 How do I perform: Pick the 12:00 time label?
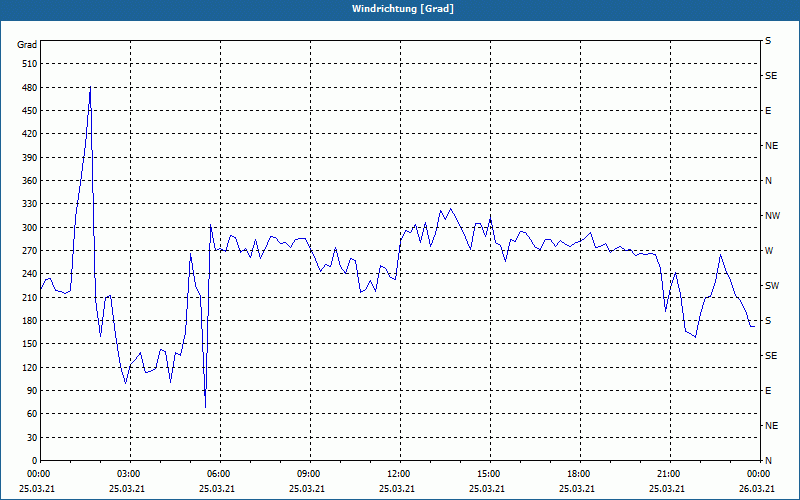pyautogui.click(x=399, y=474)
